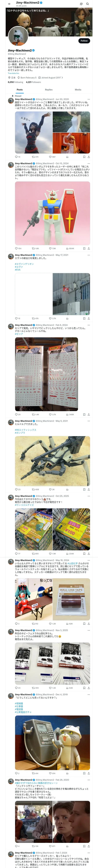Open more options on the pinned post

click(89, 99)
